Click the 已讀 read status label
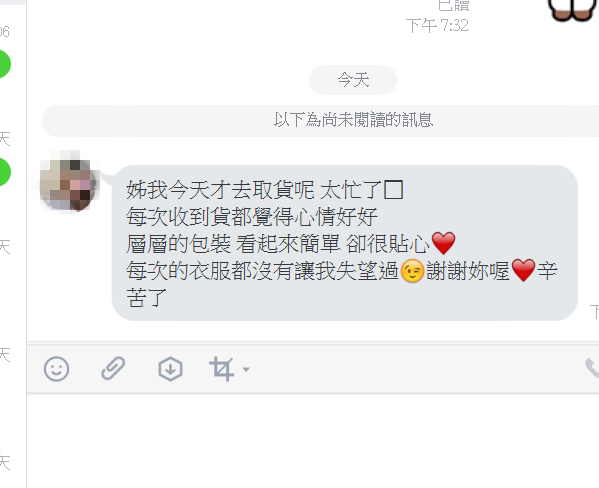 click(x=453, y=5)
